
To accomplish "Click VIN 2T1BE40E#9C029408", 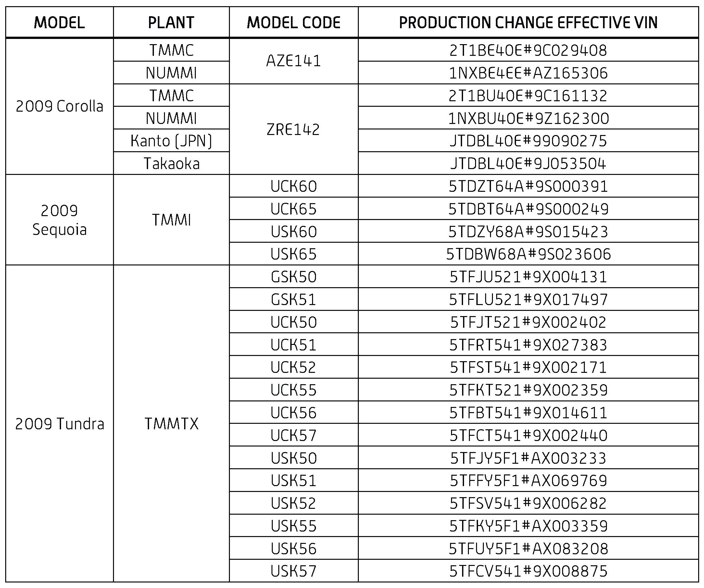I will (x=528, y=50).
